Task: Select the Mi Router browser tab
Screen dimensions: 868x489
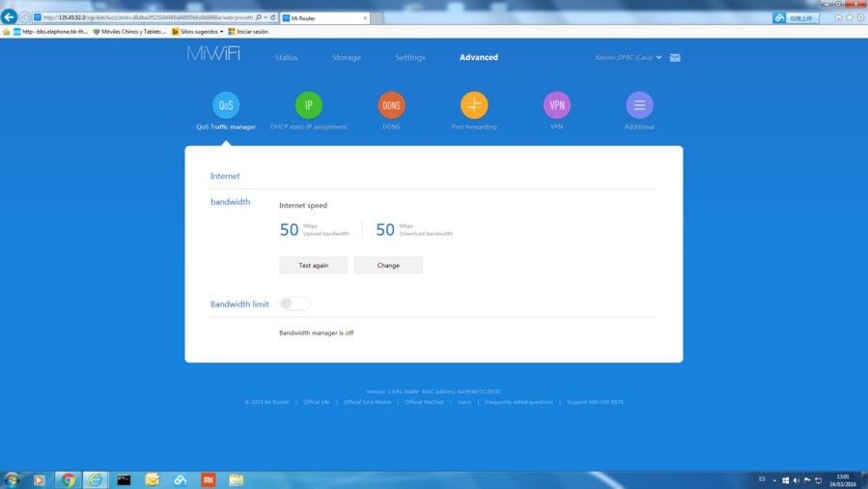Action: (x=324, y=18)
